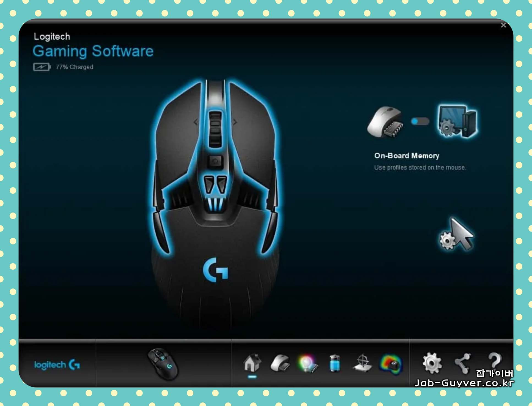Click the Logitech G logo in the bottom bar

pyautogui.click(x=57, y=365)
